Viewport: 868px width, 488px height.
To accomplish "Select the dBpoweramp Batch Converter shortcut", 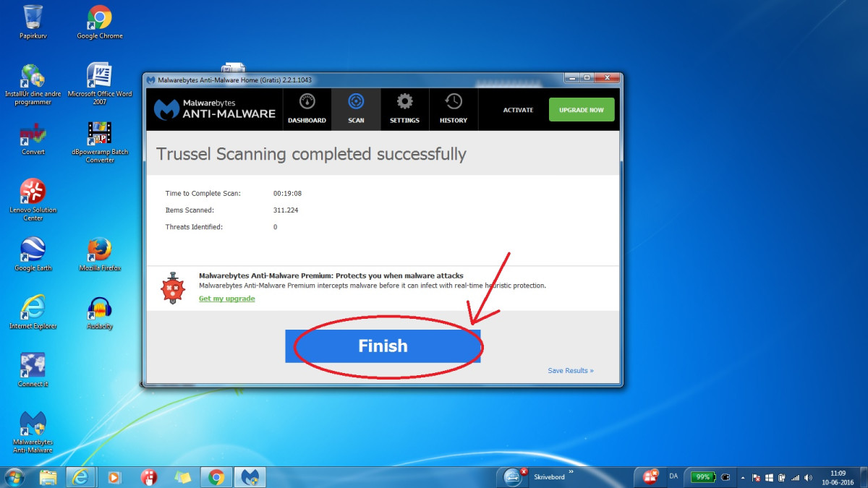I will click(100, 142).
